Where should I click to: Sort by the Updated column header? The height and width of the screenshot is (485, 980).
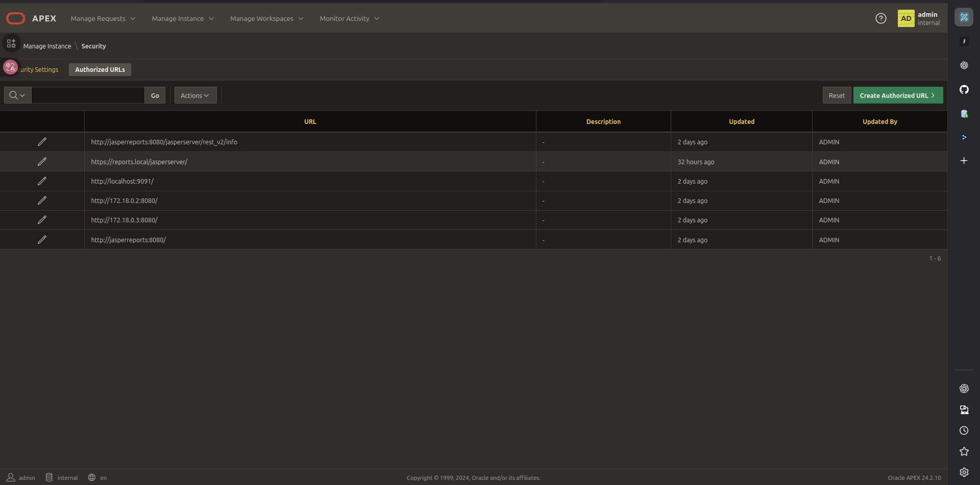tap(741, 122)
